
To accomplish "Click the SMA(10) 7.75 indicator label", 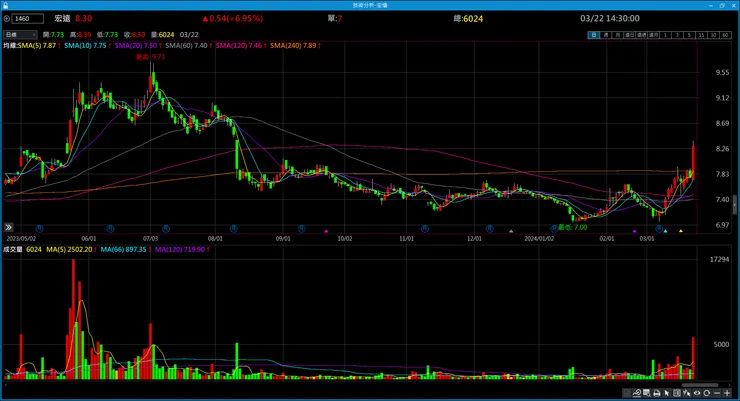I will (x=85, y=46).
